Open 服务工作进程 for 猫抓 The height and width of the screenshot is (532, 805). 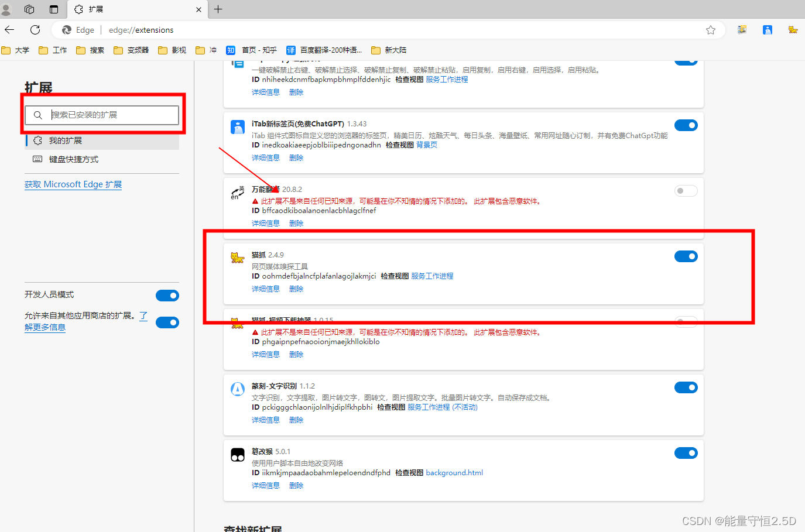coord(432,276)
